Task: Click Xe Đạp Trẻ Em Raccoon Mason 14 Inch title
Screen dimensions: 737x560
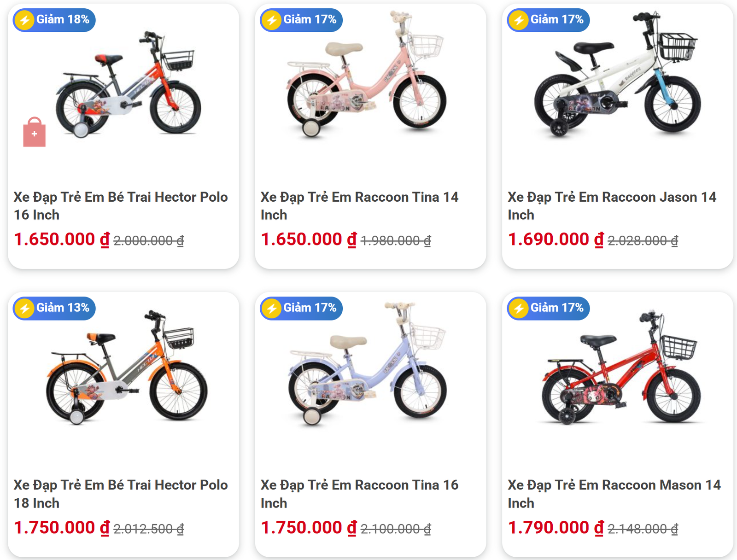Action: click(x=614, y=494)
